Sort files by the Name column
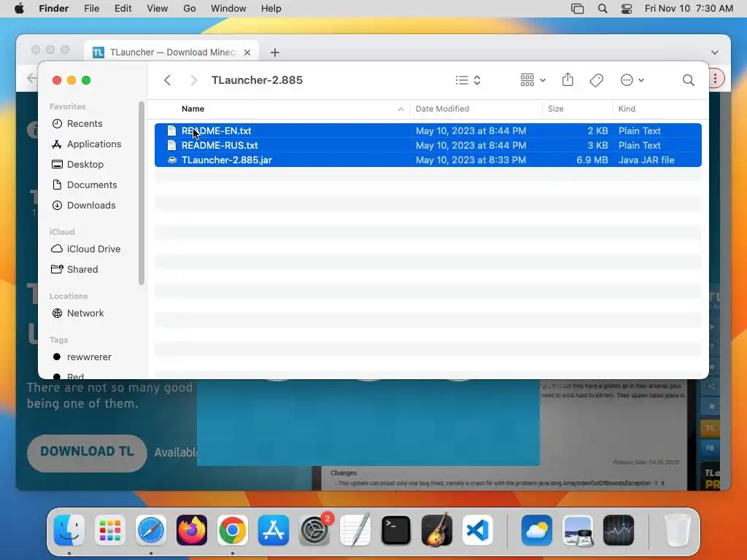The height and width of the screenshot is (560, 747). [193, 109]
